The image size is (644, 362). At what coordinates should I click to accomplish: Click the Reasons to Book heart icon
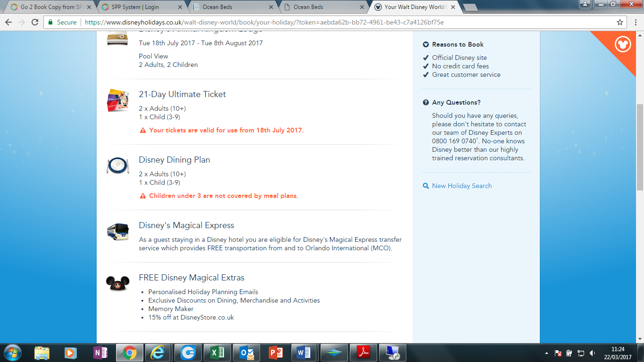[426, 44]
